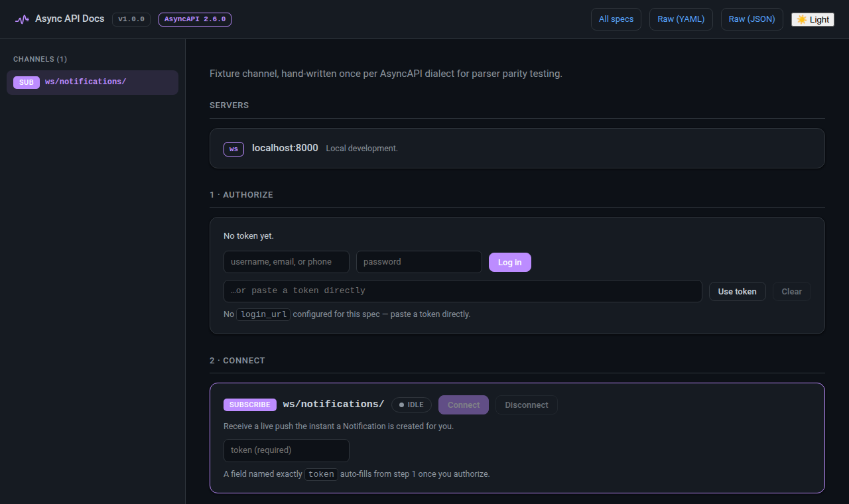Focus the token (required) field
Image resolution: width=849 pixels, height=504 pixels.
coord(287,450)
